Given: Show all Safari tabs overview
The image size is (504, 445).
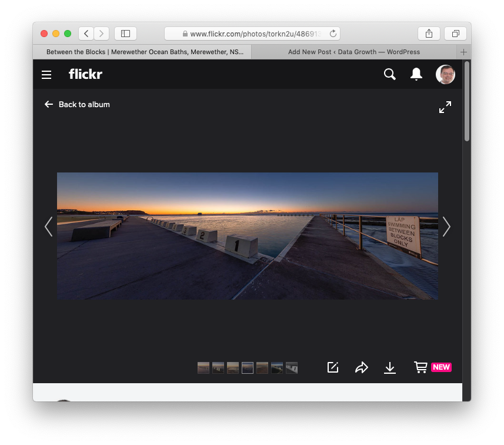Looking at the screenshot, I should (x=455, y=34).
